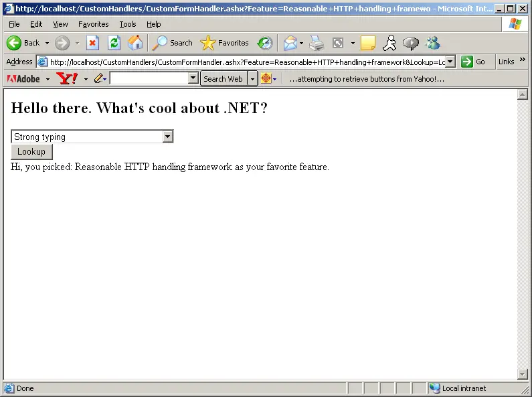The width and height of the screenshot is (532, 397).
Task: Open the View menu
Action: tap(60, 24)
